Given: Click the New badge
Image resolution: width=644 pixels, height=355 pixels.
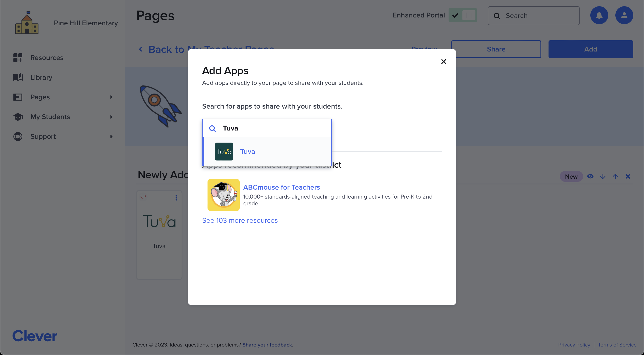Looking at the screenshot, I should (571, 177).
